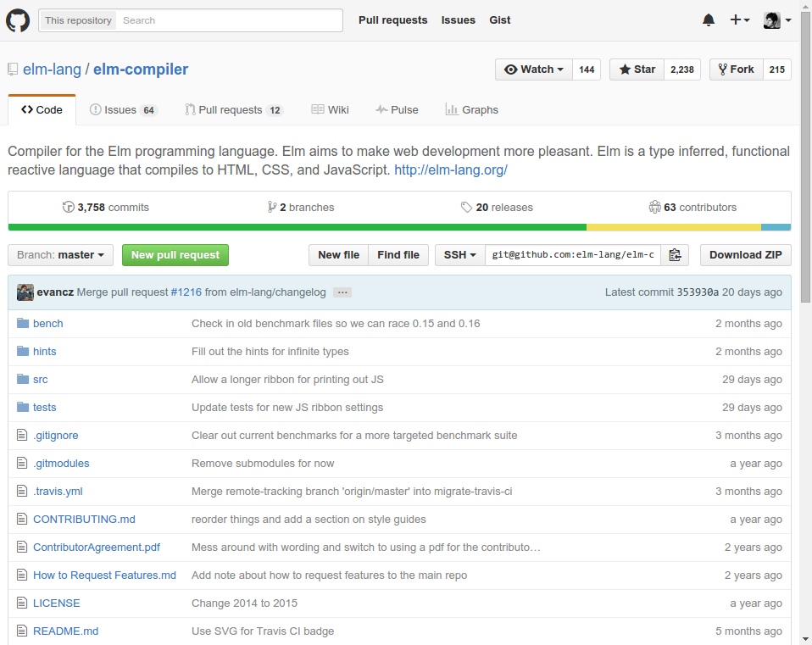
Task: Click the repository book icon beside elm-lang
Action: (x=13, y=70)
